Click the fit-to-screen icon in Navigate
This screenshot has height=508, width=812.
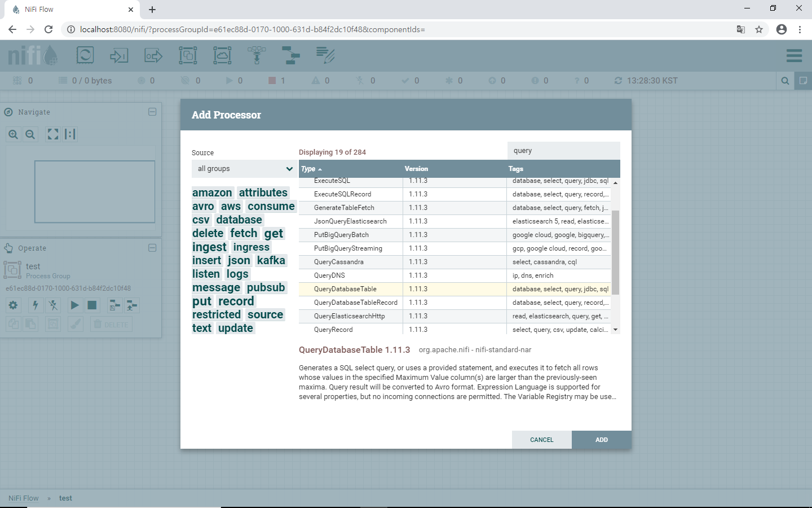[x=53, y=134]
